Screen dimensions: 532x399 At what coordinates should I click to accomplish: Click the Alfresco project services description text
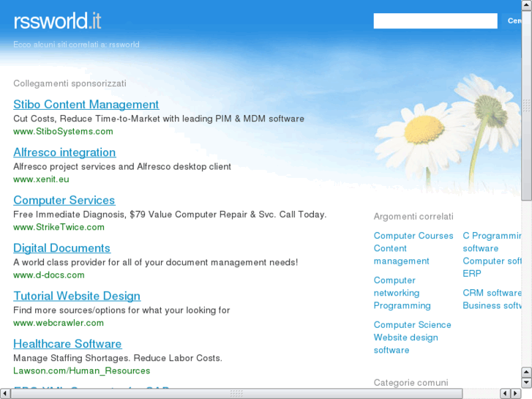tap(122, 167)
